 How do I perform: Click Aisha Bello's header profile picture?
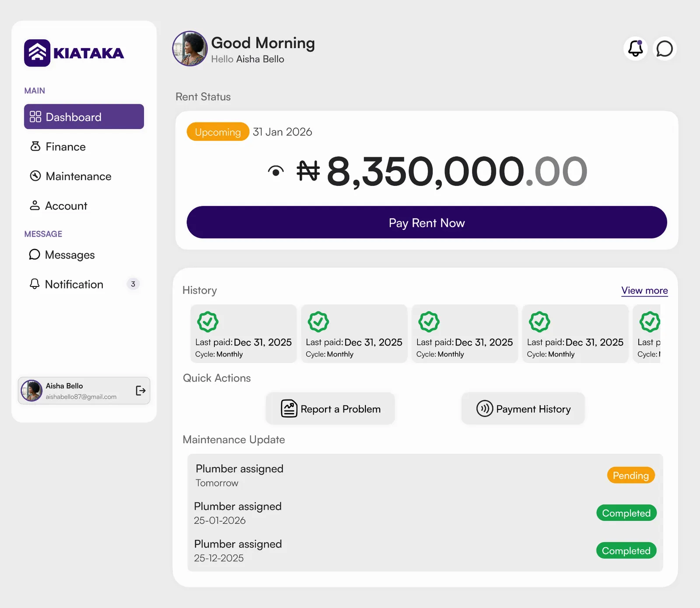coord(190,49)
